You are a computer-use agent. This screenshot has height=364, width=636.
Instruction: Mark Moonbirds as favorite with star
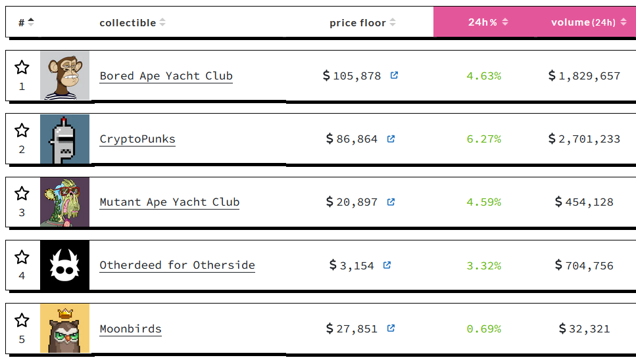pos(22,320)
